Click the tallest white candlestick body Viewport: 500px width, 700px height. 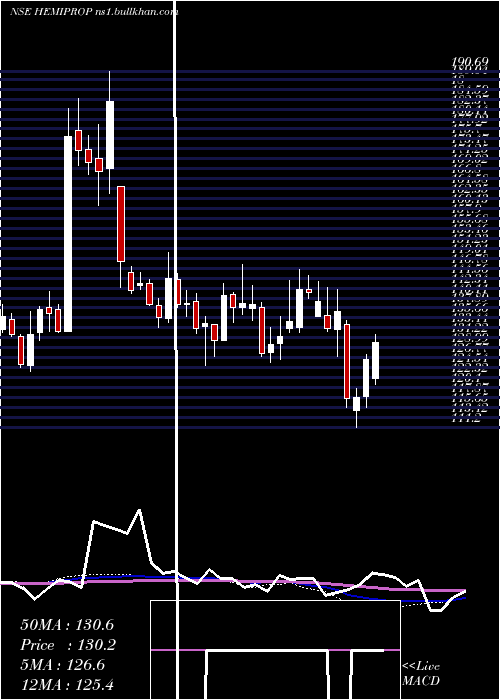click(68, 234)
